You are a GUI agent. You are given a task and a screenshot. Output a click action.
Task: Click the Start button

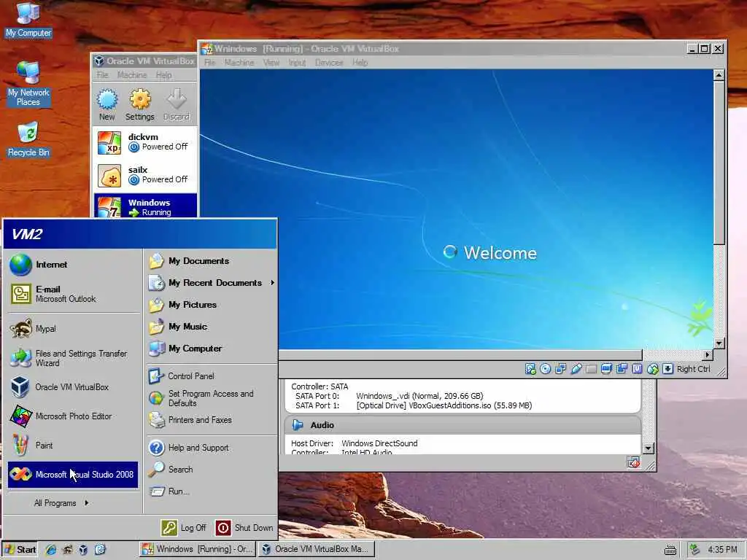(x=20, y=550)
